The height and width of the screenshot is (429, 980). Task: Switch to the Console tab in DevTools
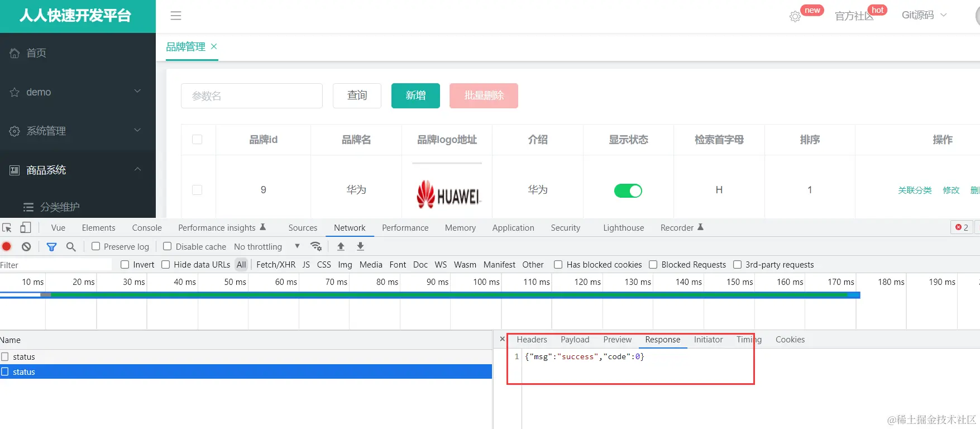click(147, 228)
